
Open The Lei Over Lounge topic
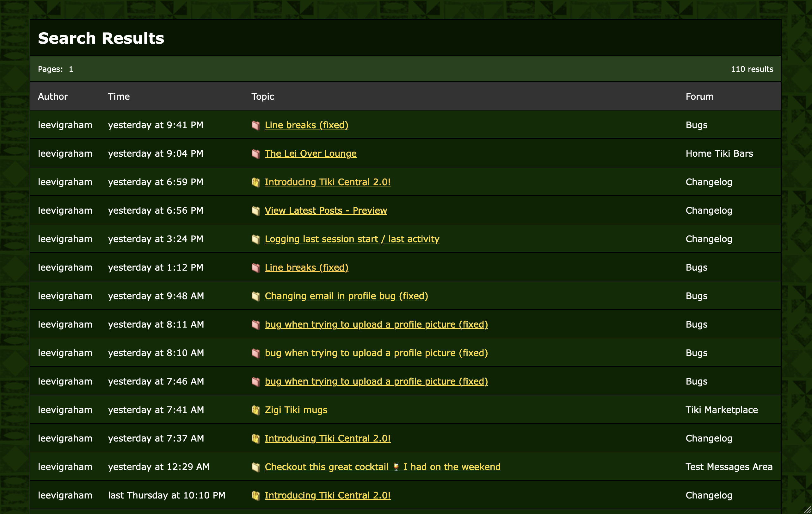pyautogui.click(x=310, y=154)
